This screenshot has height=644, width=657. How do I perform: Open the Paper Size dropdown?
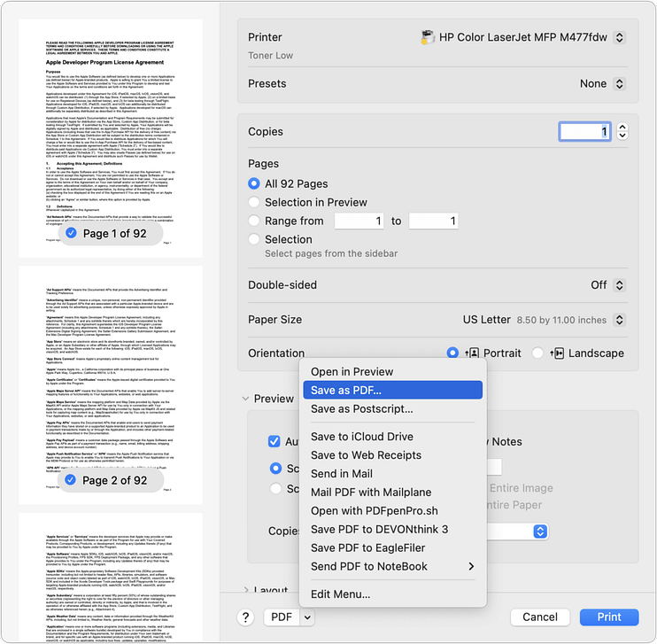click(619, 320)
